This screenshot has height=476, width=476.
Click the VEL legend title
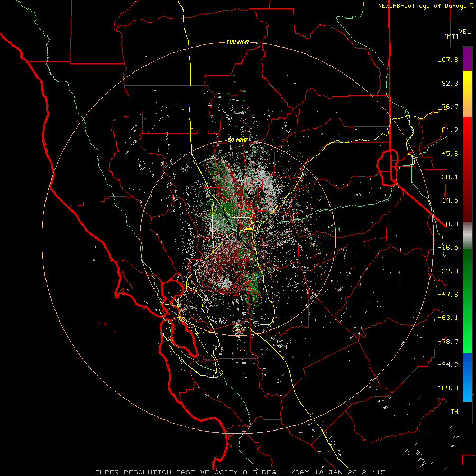pyautogui.click(x=464, y=32)
